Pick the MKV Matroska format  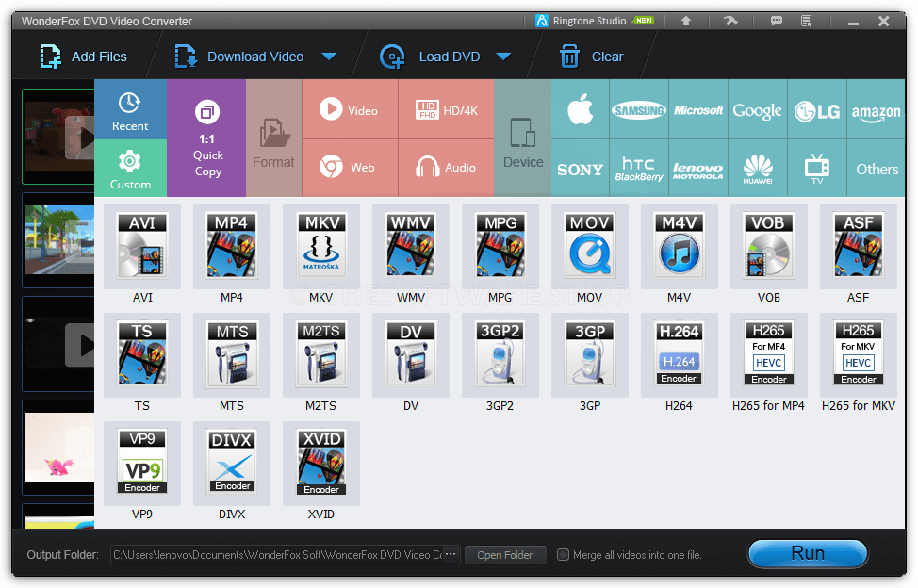(x=321, y=246)
